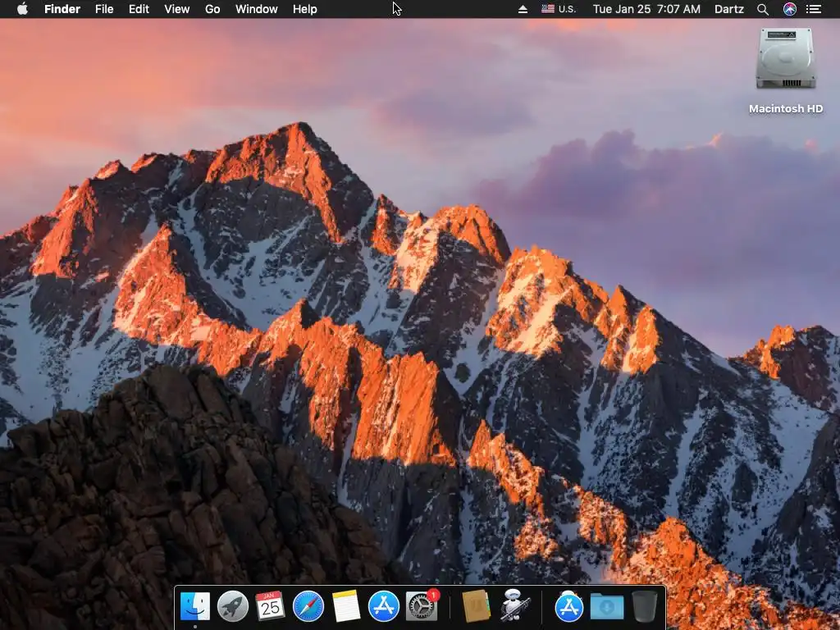The height and width of the screenshot is (630, 840).
Task: Open the brown Contacts book icon
Action: [x=476, y=606]
